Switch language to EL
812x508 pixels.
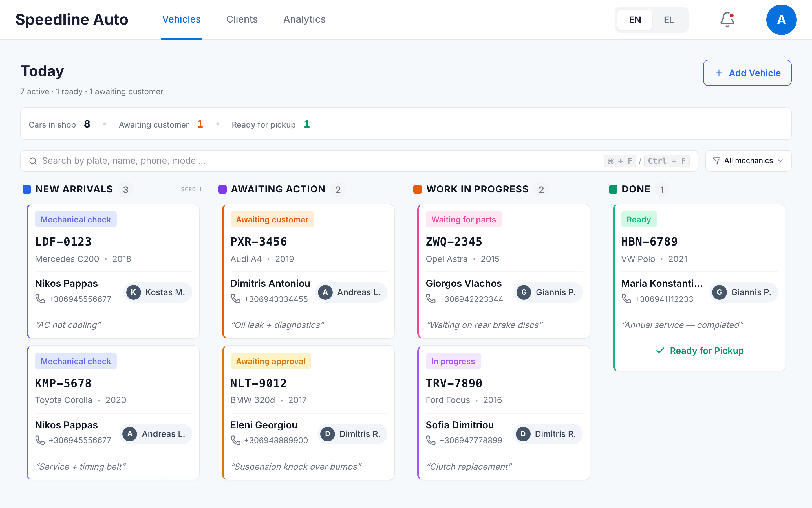[x=669, y=20]
